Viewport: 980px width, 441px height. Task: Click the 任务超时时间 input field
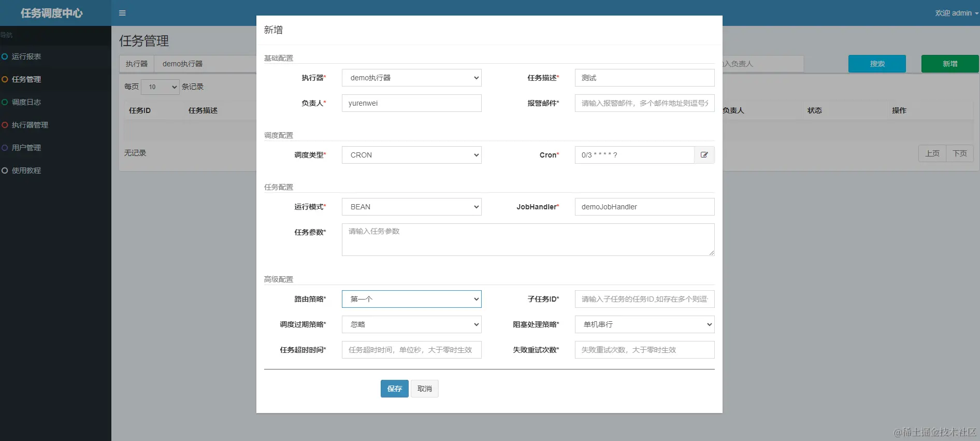tap(412, 350)
